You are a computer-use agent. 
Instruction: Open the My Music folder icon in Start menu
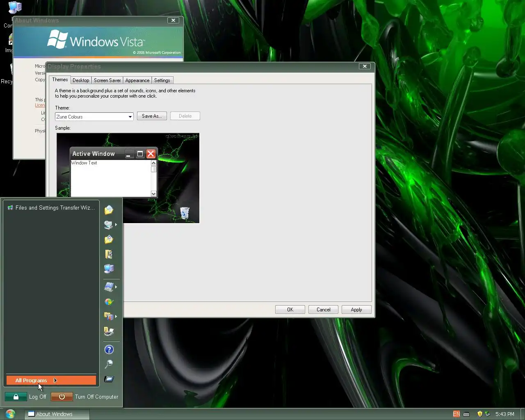pos(109,254)
